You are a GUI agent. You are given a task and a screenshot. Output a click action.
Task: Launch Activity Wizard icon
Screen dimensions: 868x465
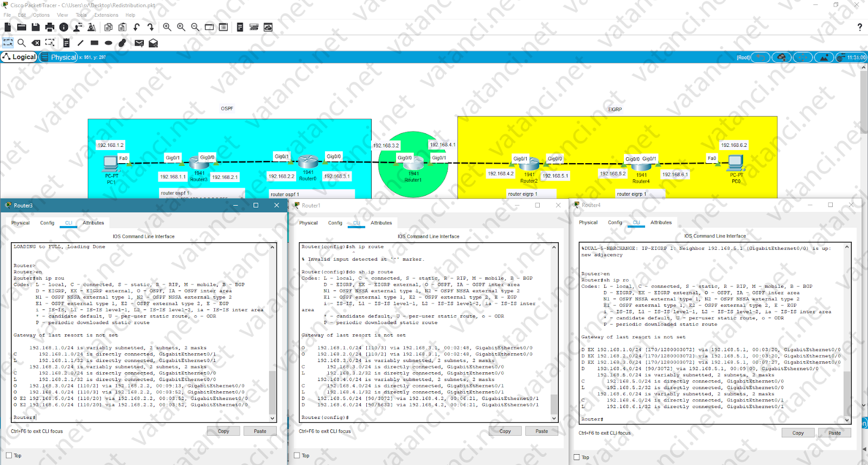78,27
